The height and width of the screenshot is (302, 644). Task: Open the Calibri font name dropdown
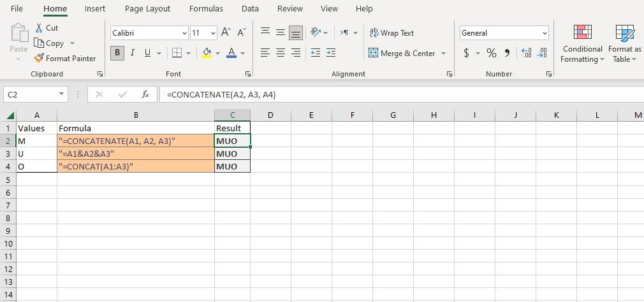(x=184, y=33)
